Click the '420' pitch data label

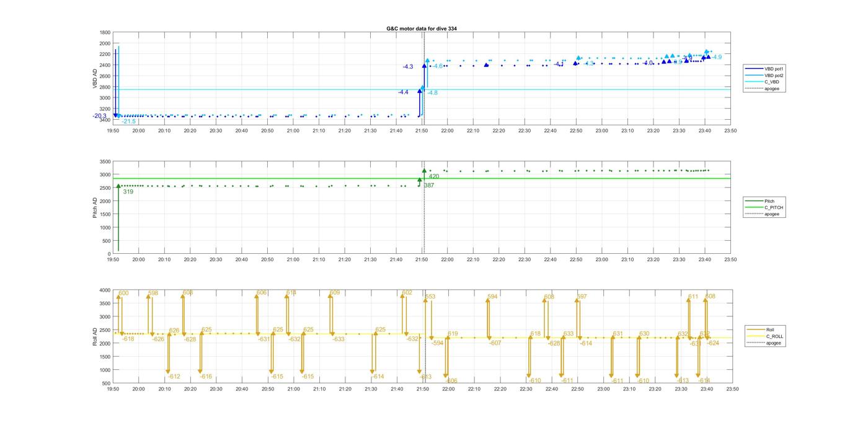click(434, 176)
